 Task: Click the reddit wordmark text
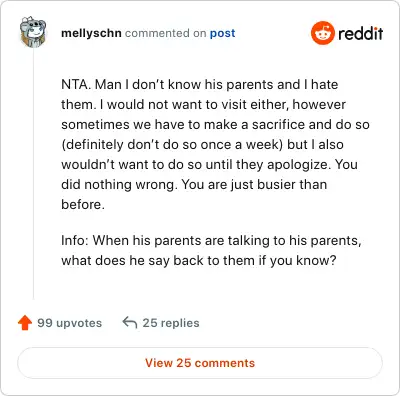click(x=360, y=33)
